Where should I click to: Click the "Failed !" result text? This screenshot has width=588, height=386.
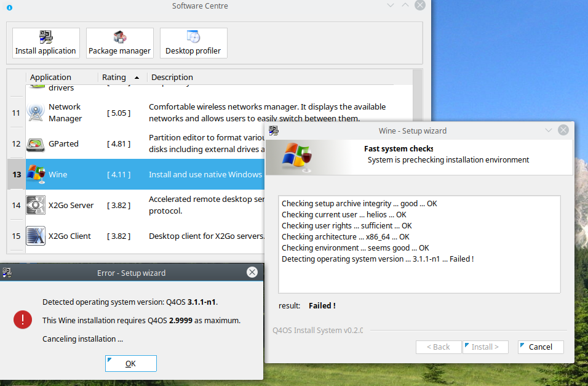point(322,305)
